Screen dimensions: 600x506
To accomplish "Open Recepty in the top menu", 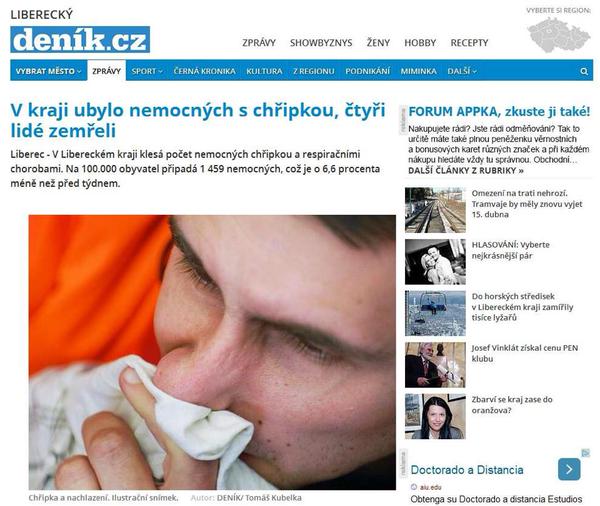I will pyautogui.click(x=469, y=43).
